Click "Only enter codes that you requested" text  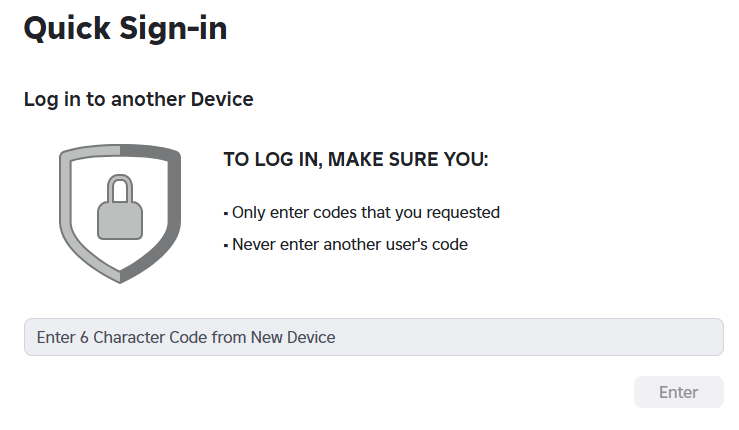(x=366, y=213)
